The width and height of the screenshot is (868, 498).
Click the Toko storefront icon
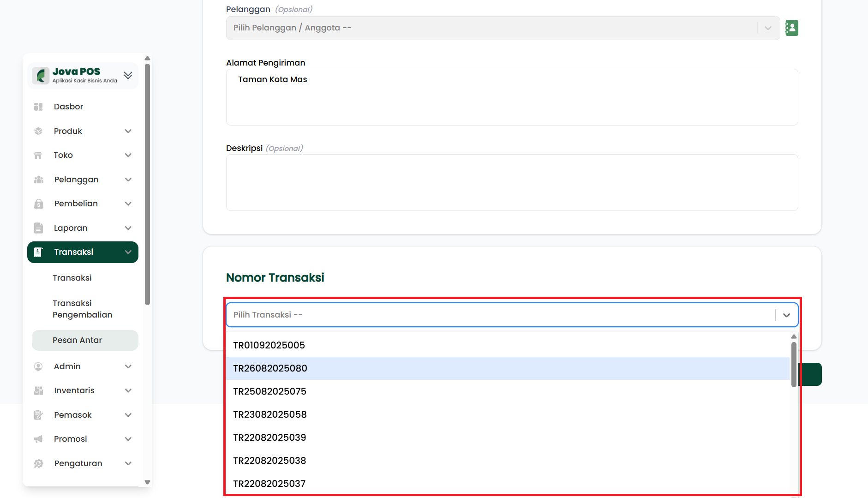(x=38, y=155)
